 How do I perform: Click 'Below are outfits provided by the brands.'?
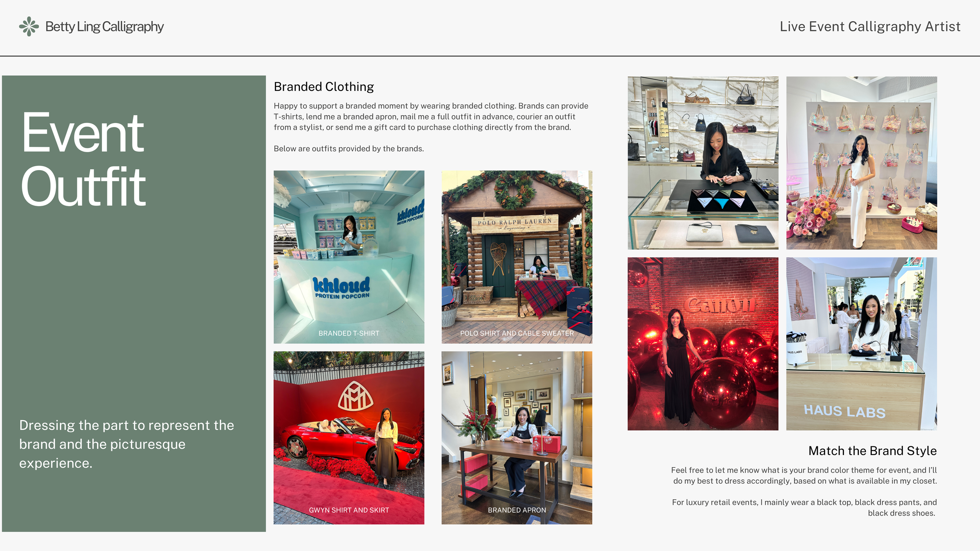pyautogui.click(x=349, y=149)
